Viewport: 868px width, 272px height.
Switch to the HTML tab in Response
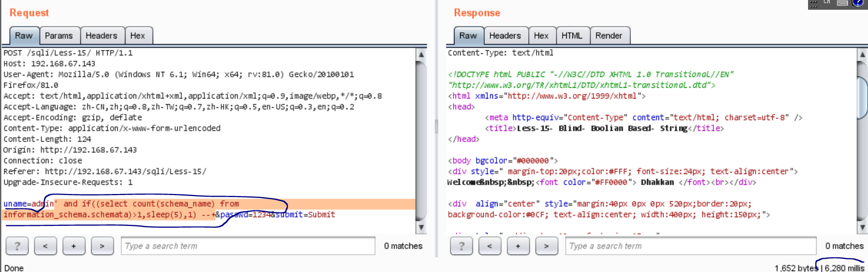[x=572, y=35]
